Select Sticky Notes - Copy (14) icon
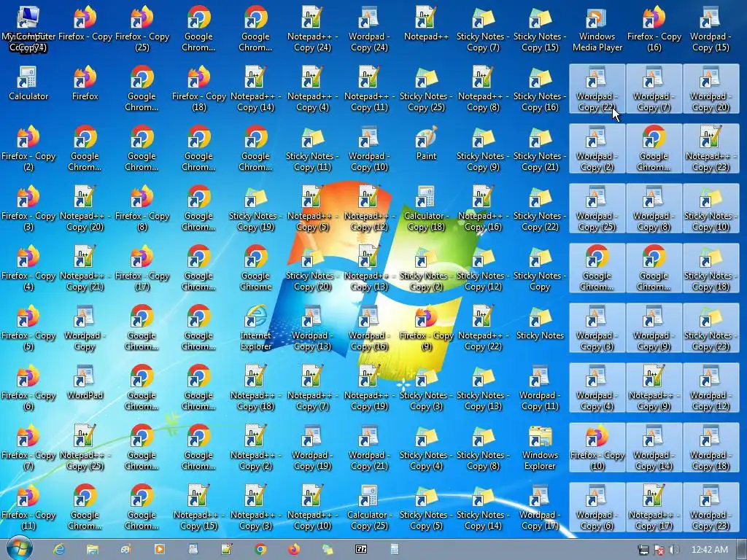747x560 pixels. pos(483,508)
